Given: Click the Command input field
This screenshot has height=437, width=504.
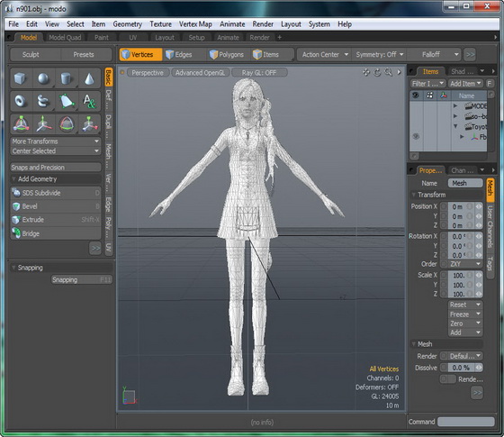Looking at the screenshot, I should click(466, 422).
